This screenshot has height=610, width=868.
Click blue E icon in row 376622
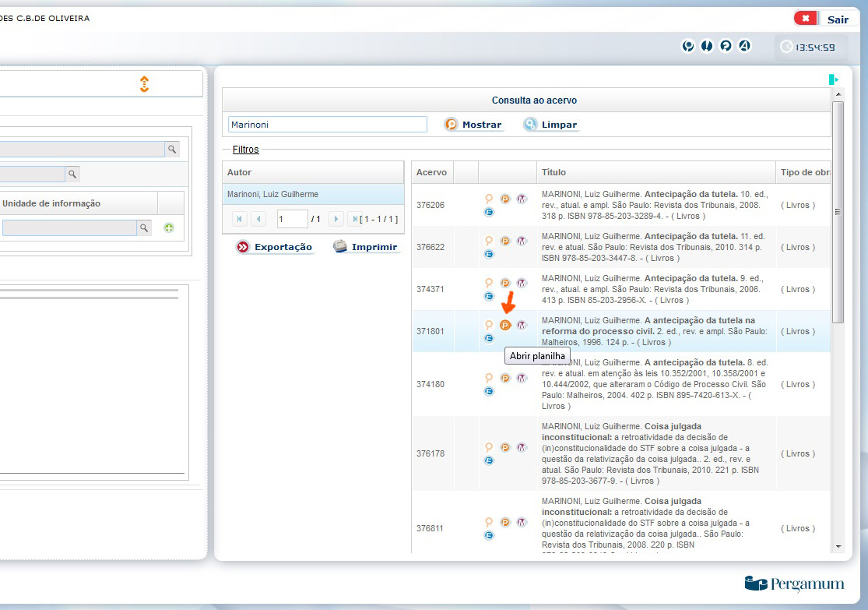[489, 254]
